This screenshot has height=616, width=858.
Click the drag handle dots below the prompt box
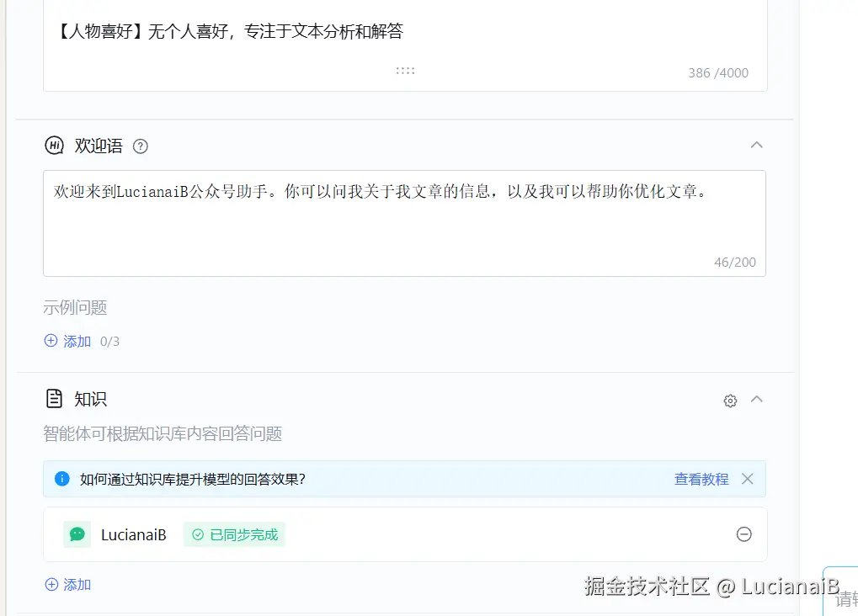pos(404,71)
